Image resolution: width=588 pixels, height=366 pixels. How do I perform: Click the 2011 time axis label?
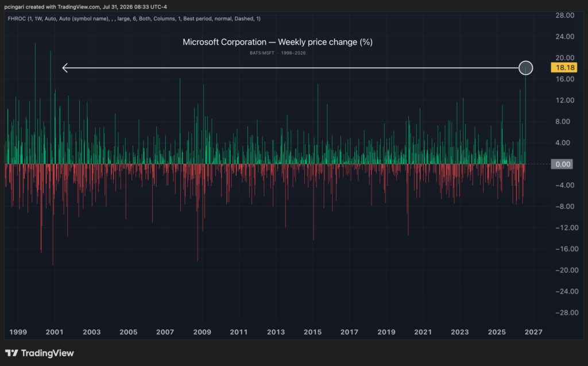pyautogui.click(x=239, y=332)
